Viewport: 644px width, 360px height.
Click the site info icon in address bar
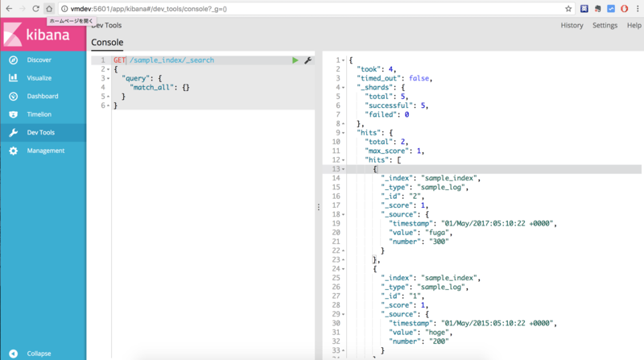click(64, 9)
